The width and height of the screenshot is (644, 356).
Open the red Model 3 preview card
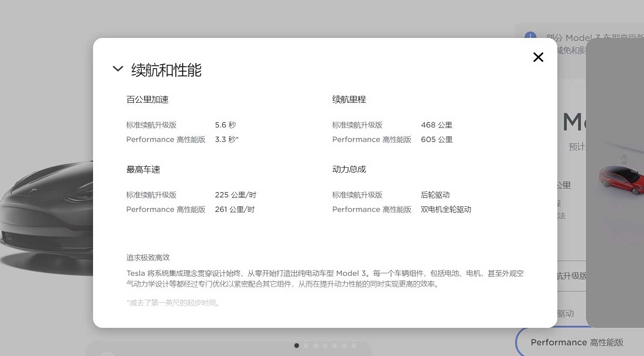click(619, 179)
